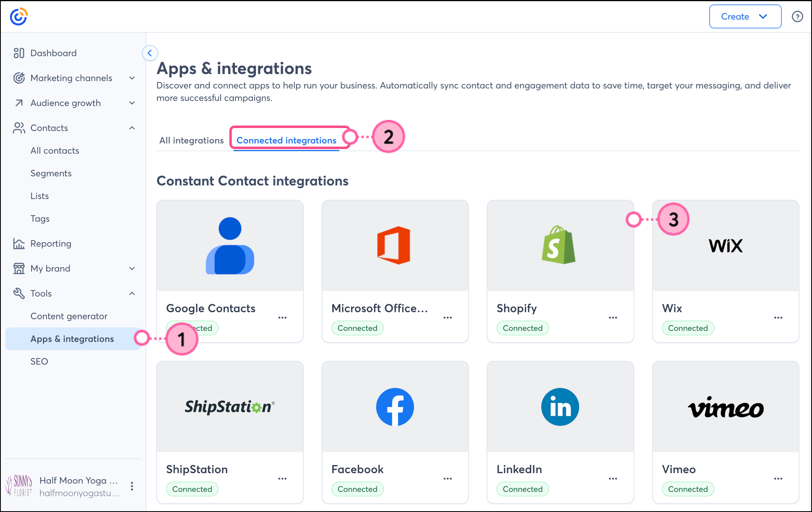Open All contacts page
The height and width of the screenshot is (512, 812).
tap(55, 151)
